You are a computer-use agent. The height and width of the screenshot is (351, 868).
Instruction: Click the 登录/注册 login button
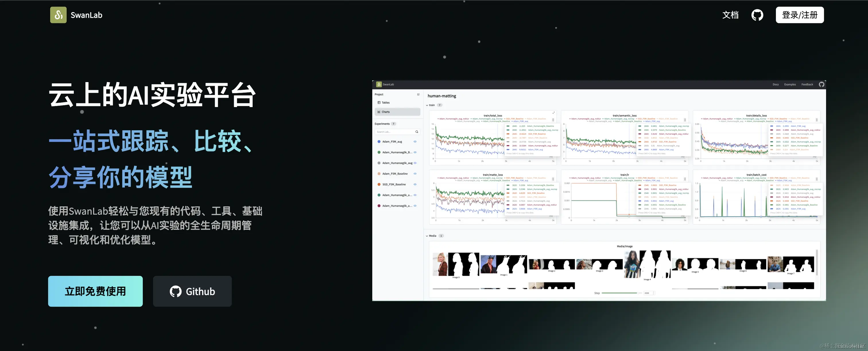click(799, 15)
